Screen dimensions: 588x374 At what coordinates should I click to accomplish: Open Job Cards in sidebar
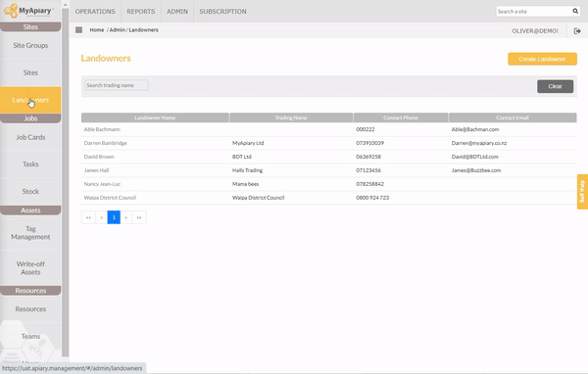(30, 137)
